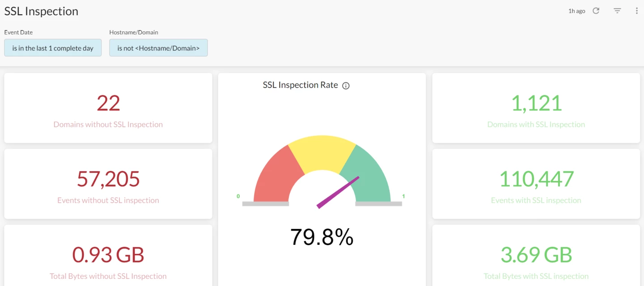Click the '1h ago' last-updated text
This screenshot has height=286, width=644.
click(x=576, y=11)
